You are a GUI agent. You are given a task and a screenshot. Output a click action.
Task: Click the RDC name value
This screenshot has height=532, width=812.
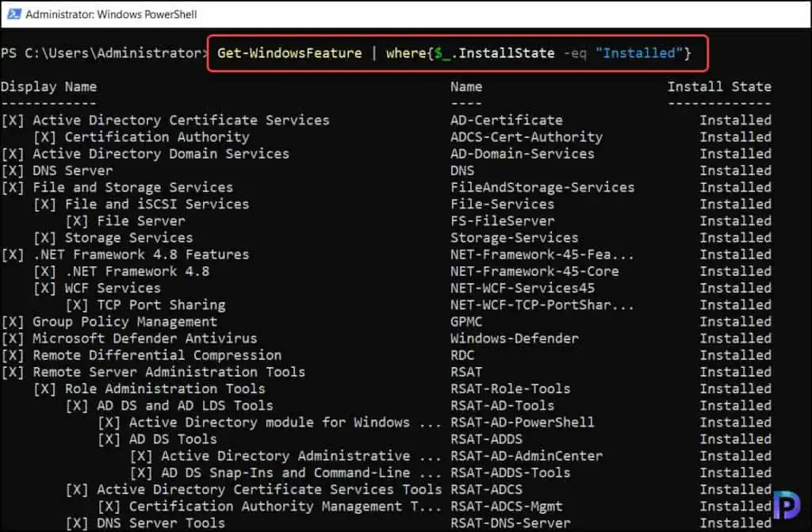point(462,355)
